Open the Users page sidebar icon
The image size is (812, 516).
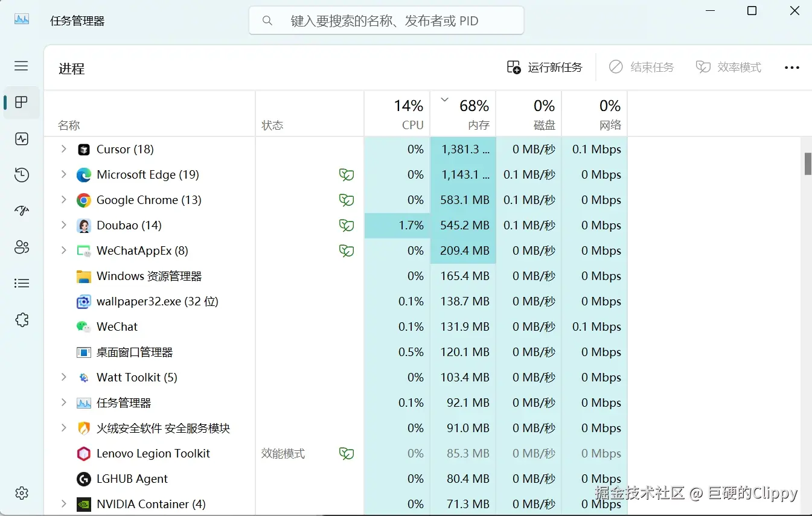pos(22,247)
